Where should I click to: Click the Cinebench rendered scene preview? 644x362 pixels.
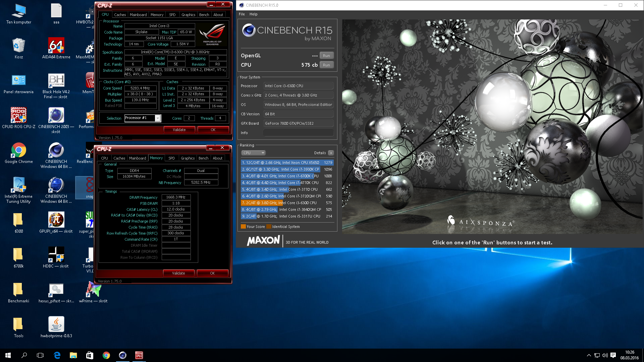point(492,126)
